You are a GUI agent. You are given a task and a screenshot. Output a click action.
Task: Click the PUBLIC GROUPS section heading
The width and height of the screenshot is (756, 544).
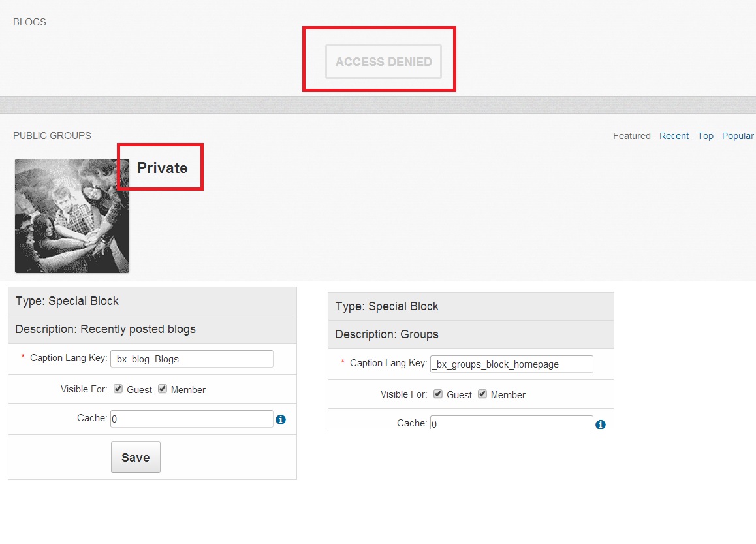point(52,136)
